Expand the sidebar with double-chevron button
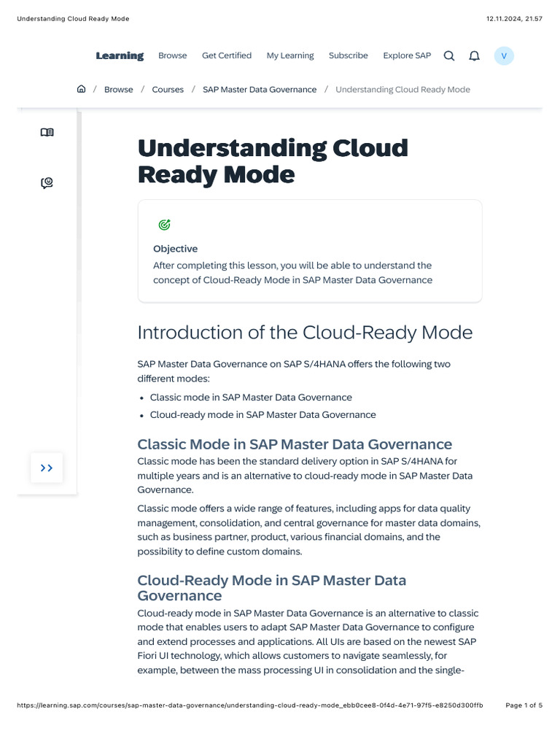The width and height of the screenshot is (560, 747). [x=47, y=468]
